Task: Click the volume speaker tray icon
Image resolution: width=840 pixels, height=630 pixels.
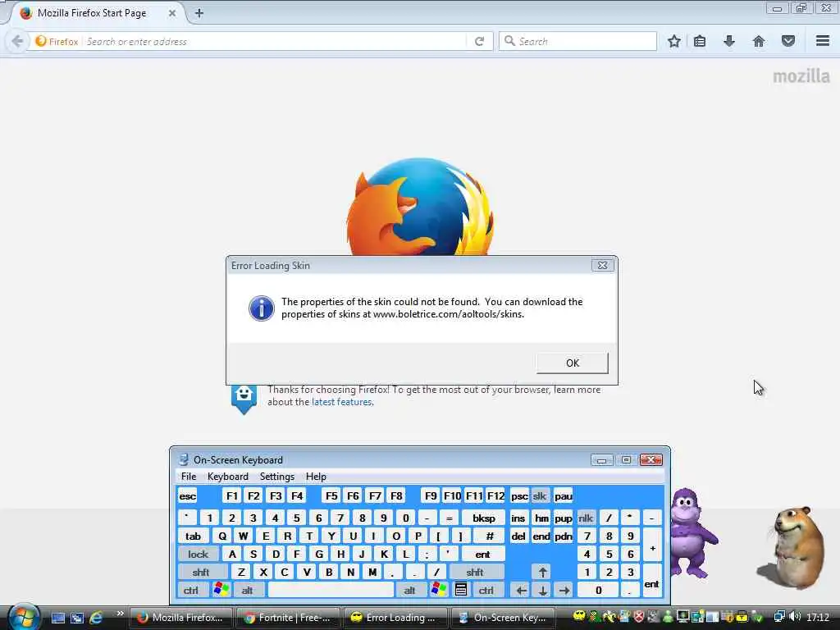Action: point(794,617)
